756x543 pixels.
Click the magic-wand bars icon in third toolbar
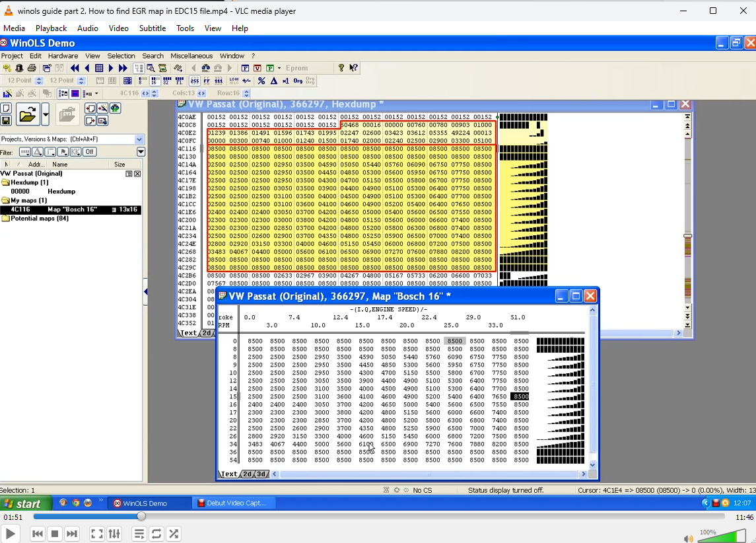[x=7, y=93]
